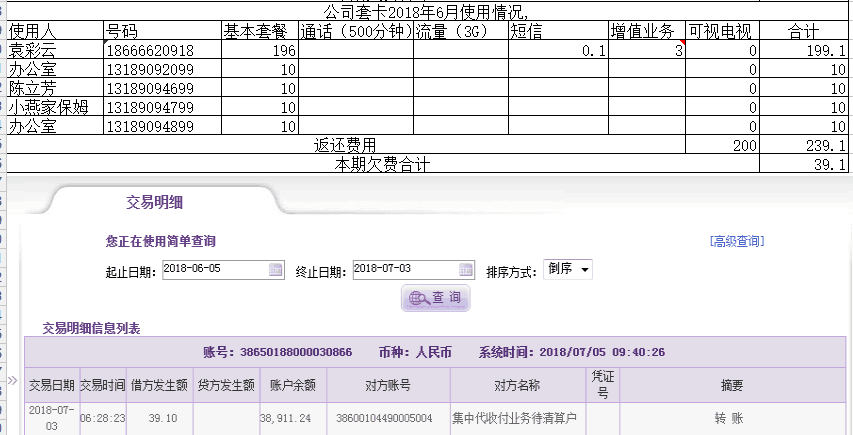853x435 pixels.
Task: Click the 查询 search button
Action: (x=436, y=298)
